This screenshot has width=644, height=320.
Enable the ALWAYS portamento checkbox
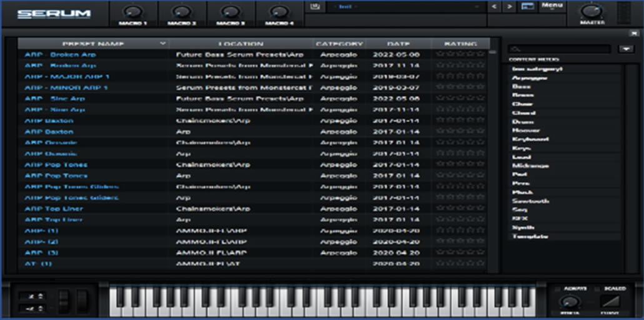click(557, 289)
